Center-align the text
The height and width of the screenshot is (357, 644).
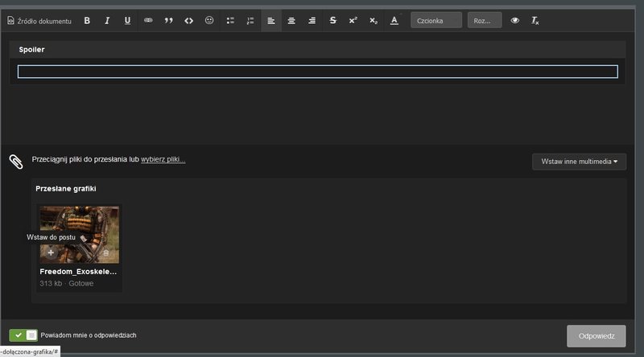pos(291,21)
